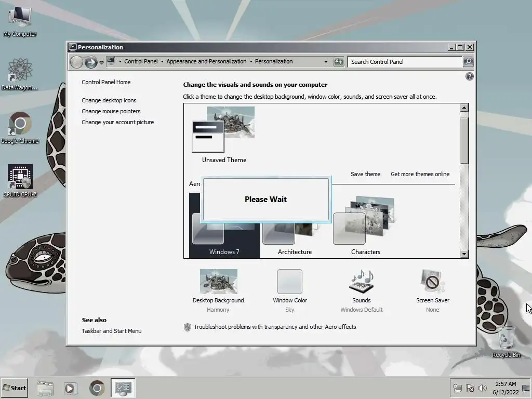The height and width of the screenshot is (399, 532).
Task: Click the theme list scroll up arrow
Action: point(464,108)
